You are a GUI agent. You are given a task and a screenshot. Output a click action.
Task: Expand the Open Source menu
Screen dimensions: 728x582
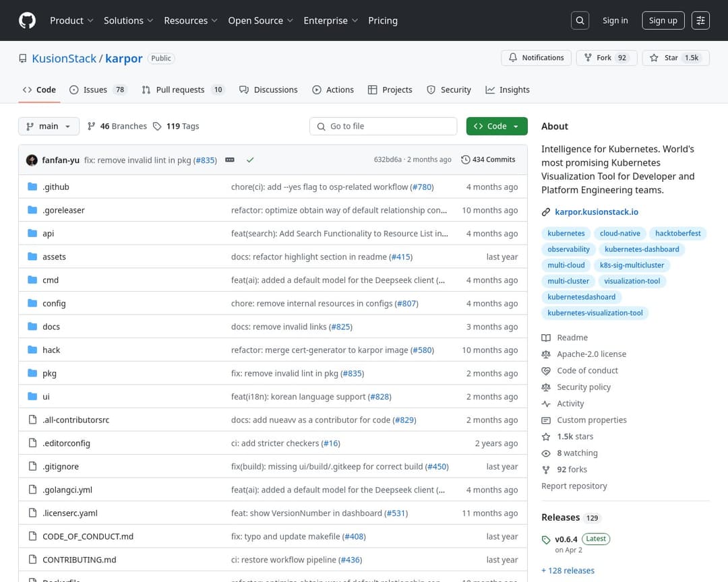coord(260,20)
